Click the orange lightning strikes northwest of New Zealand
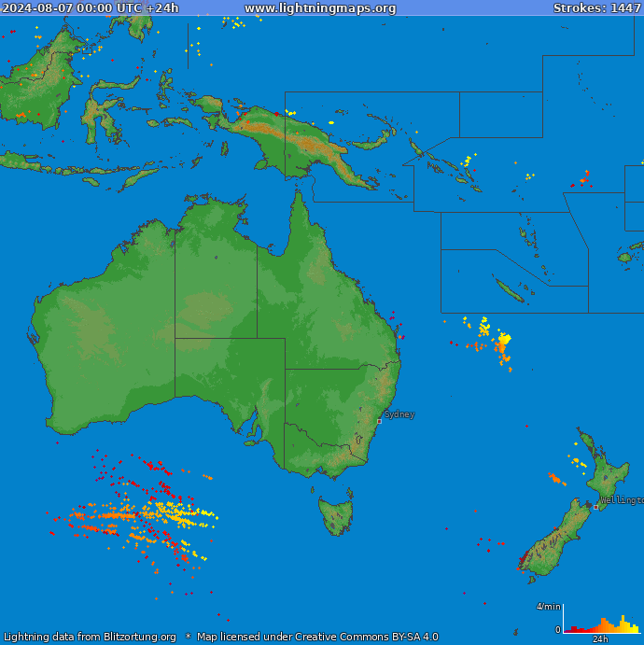This screenshot has width=644, height=645. 556,479
